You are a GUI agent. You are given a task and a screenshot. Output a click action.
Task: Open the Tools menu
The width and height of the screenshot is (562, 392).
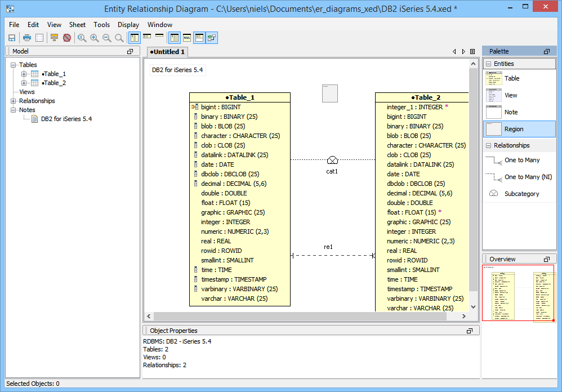coord(101,25)
